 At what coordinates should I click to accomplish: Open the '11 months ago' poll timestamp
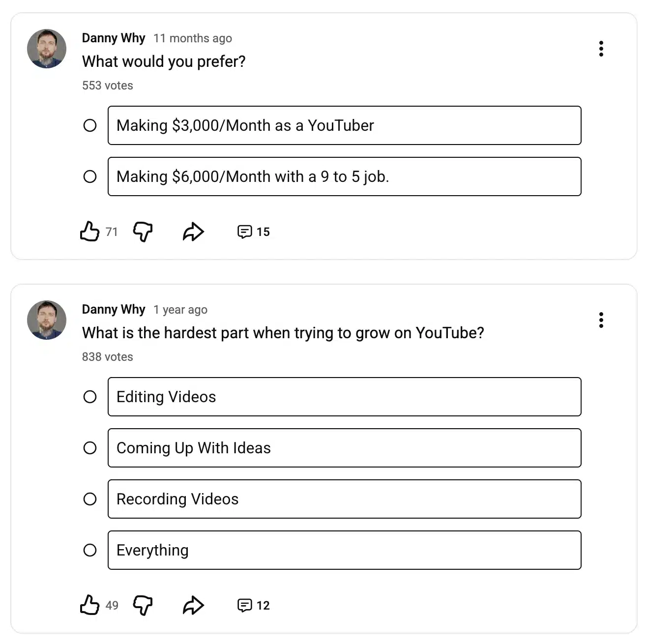pyautogui.click(x=192, y=38)
